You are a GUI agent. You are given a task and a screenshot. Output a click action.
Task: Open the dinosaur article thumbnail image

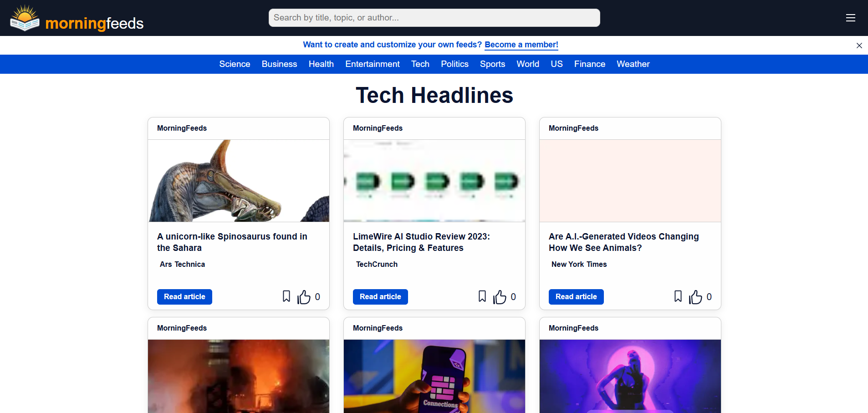(x=238, y=181)
